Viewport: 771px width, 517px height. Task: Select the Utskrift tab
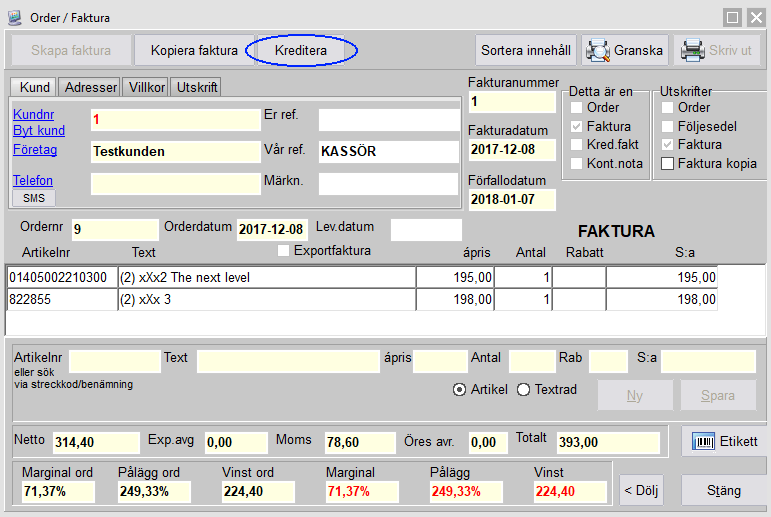coord(196,88)
